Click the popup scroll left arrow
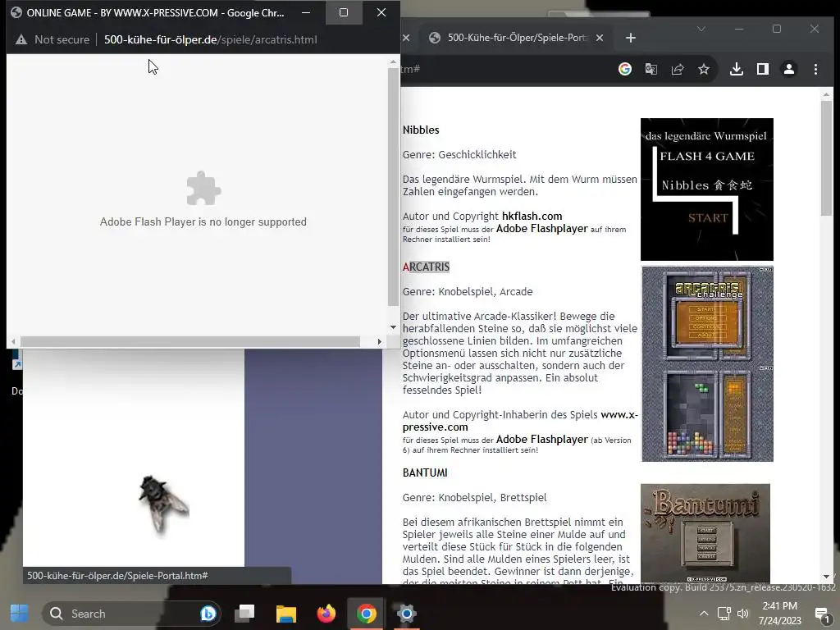The height and width of the screenshot is (630, 840). click(13, 341)
